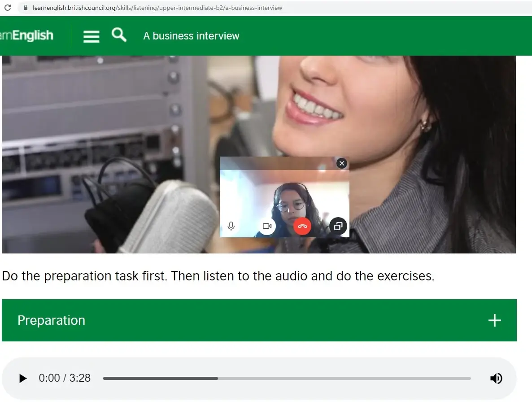Click the 'A business interview' header title

click(x=191, y=36)
